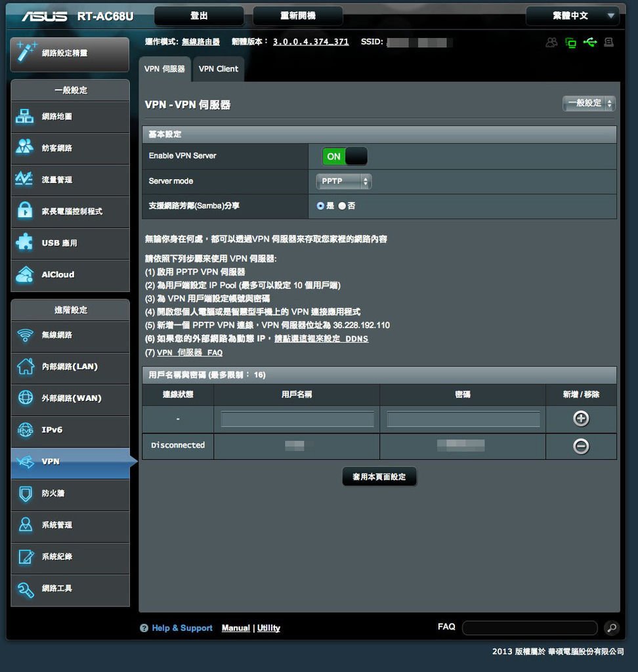Viewport: 638px width, 672px height.
Task: Click the 新增 / 移除 column header
Action: click(581, 394)
